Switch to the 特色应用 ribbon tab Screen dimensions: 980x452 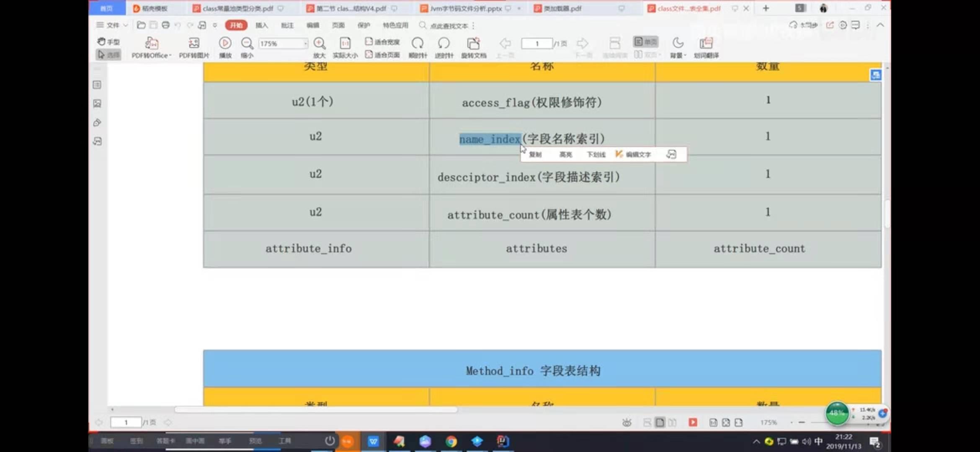(395, 25)
